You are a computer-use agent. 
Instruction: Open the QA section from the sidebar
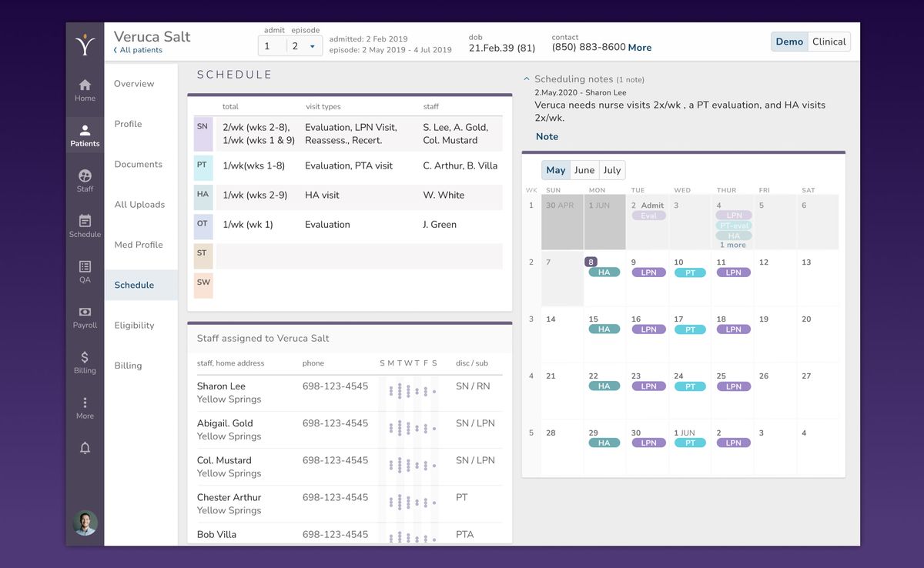point(85,271)
